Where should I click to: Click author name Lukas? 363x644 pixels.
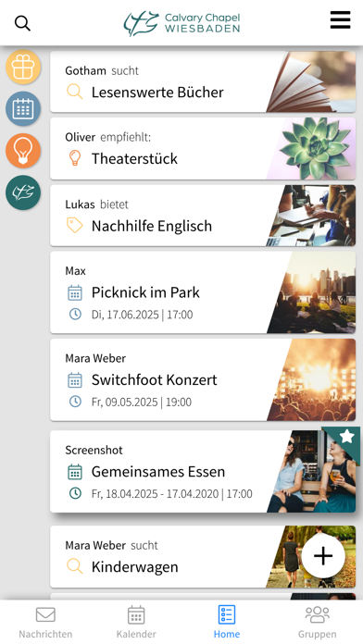(x=80, y=204)
